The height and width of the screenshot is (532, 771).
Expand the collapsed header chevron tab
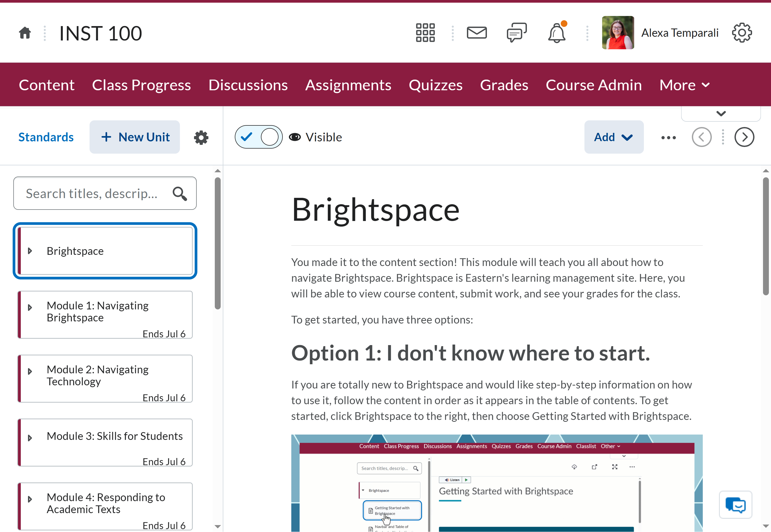click(721, 114)
